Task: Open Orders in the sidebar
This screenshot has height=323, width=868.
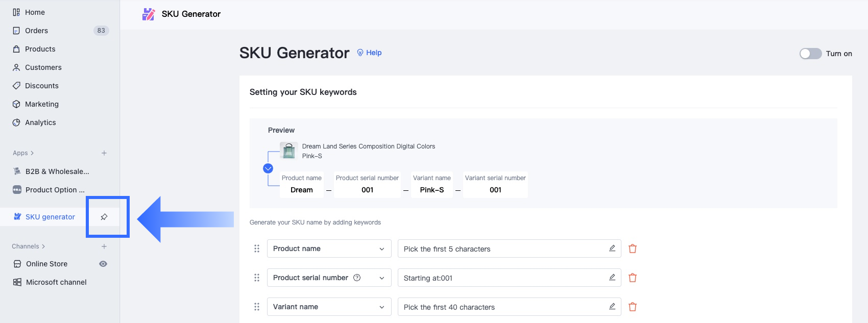Action: [36, 31]
